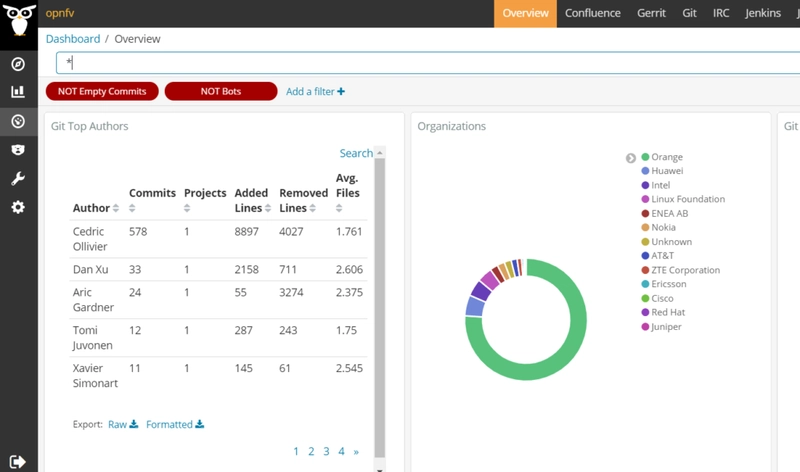The height and width of the screenshot is (472, 800).
Task: Click the Dashboard breadcrumb link
Action: coord(73,39)
